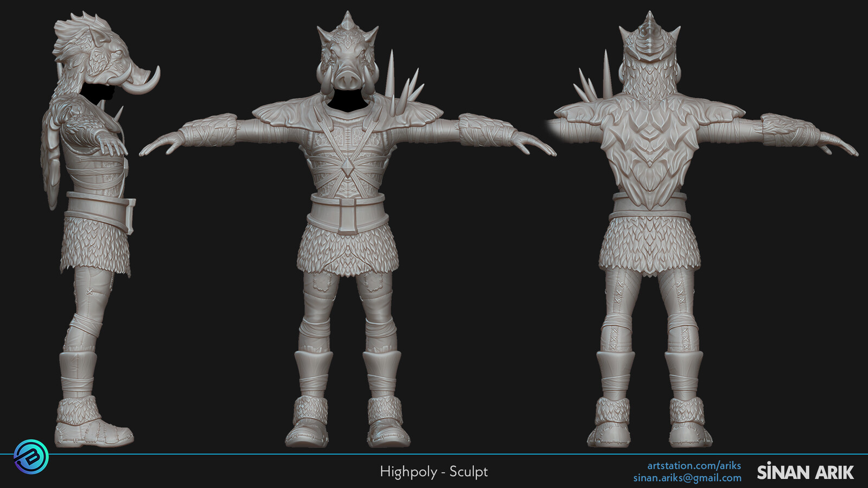This screenshot has height=488, width=868.
Task: Click the patched knee on the front sculpt
Action: coord(320,282)
